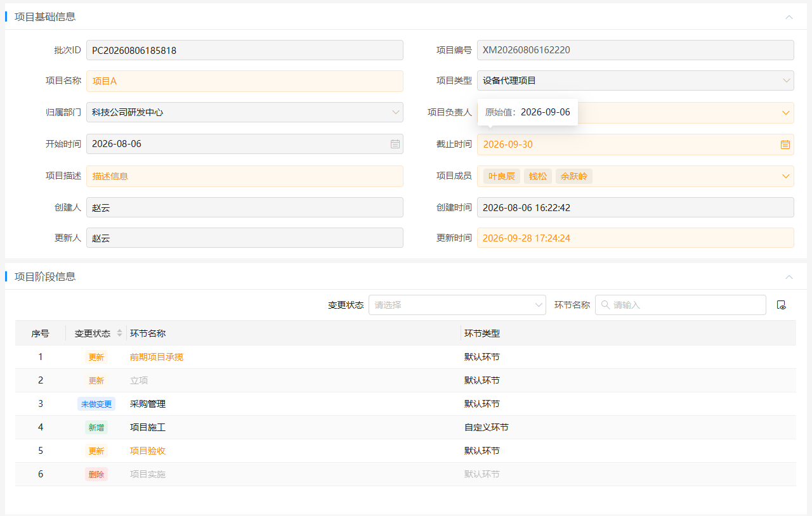This screenshot has height=516, width=812.
Task: Open the 归属部门 dropdown
Action: [244, 112]
